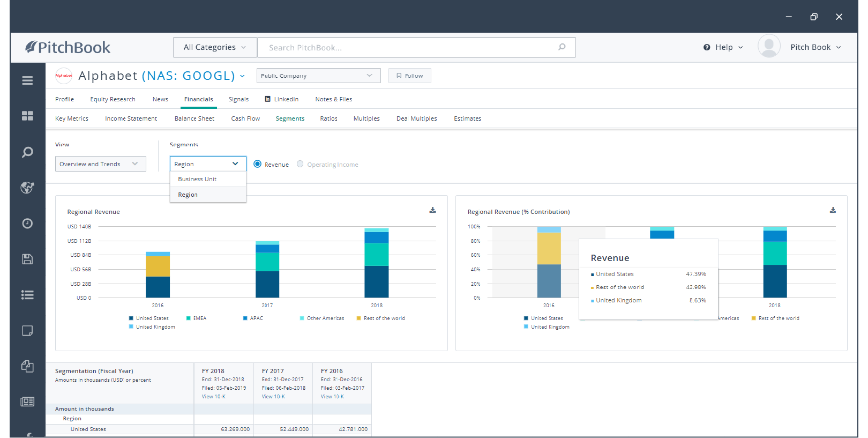The image size is (868, 438).
Task: Open the clock history icon in sidebar
Action: [x=27, y=224]
